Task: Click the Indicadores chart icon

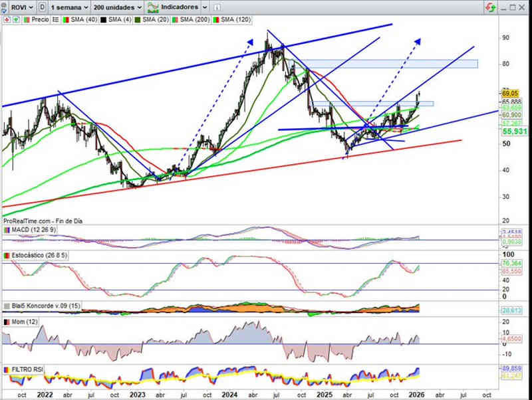Action: (154, 7)
